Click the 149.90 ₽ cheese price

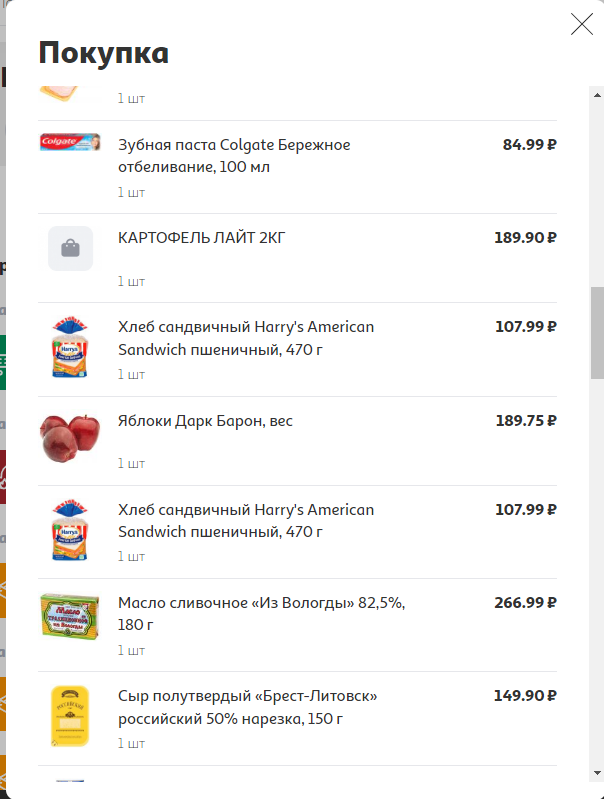pos(525,696)
